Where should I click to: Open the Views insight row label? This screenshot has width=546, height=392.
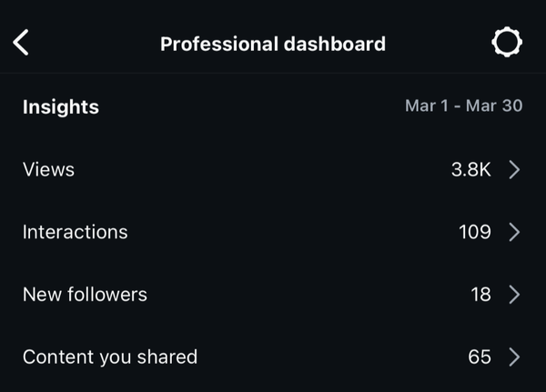[x=48, y=170]
